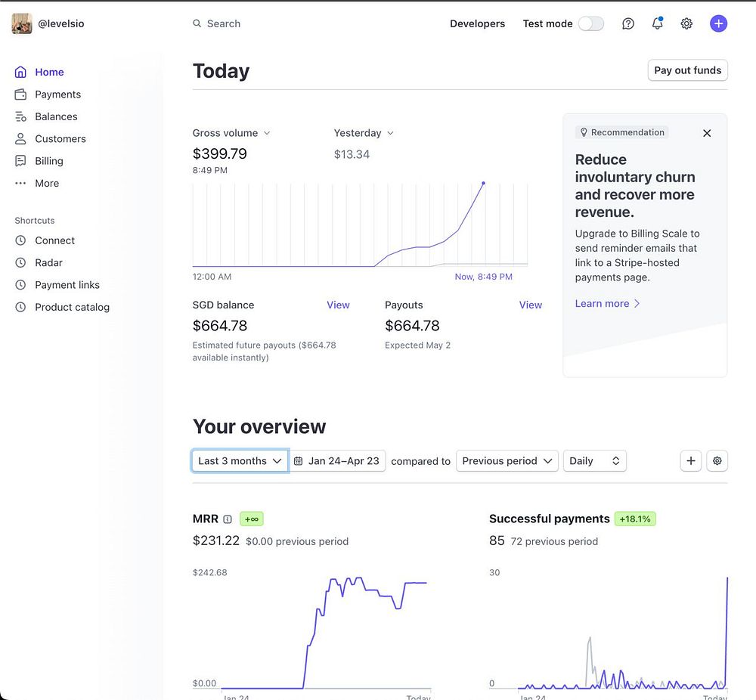The image size is (756, 700).
Task: Go to Payments in the sidebar
Action: (57, 94)
